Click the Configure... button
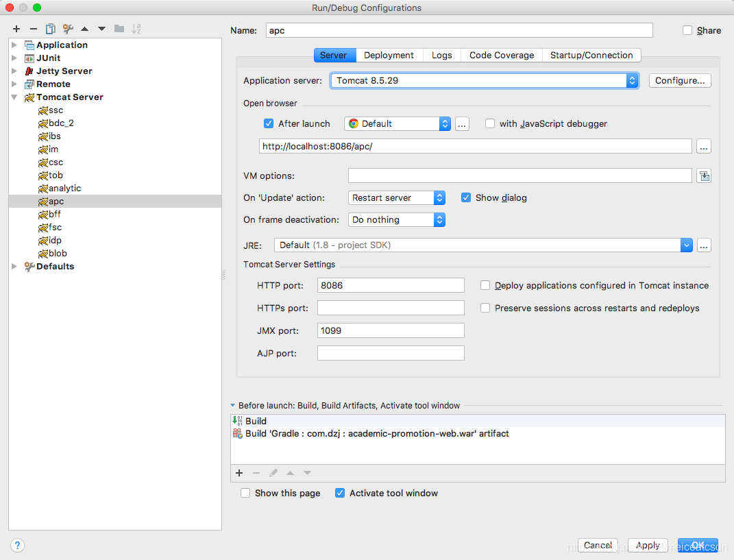 680,80
